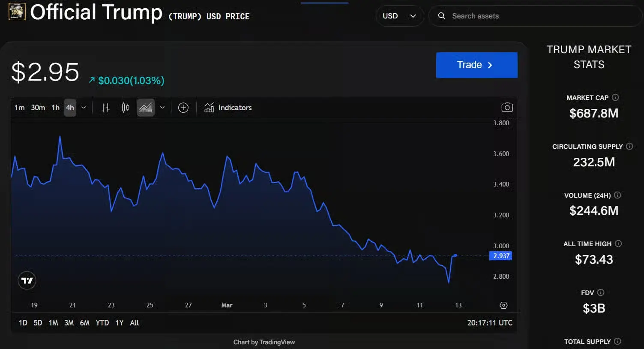Viewport: 644px width, 349px height.
Task: Take a chart snapshot with camera icon
Action: tap(507, 107)
